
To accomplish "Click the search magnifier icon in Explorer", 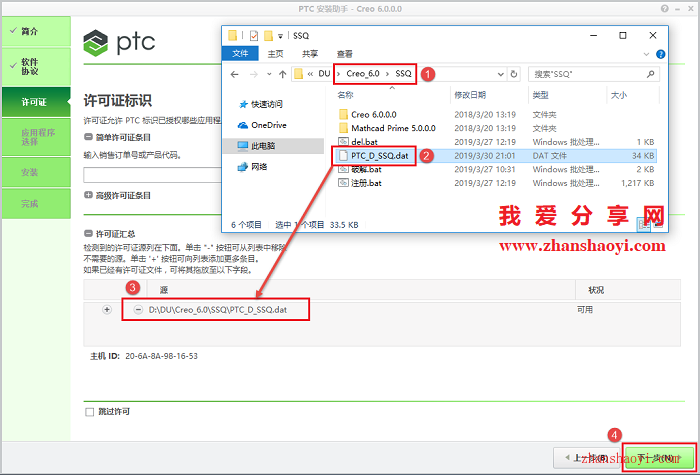I will coord(650,74).
